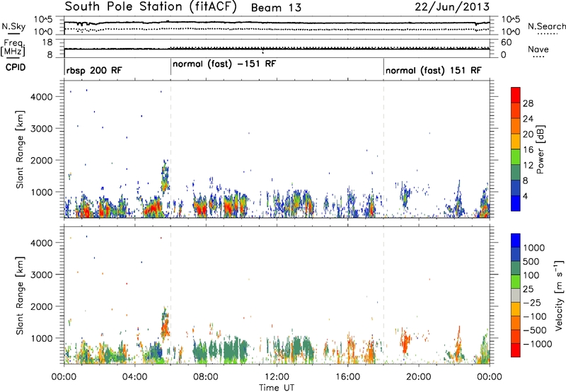The image size is (566, 392).
Task: Click the blue bottom of Power color bar
Action: [x=516, y=203]
